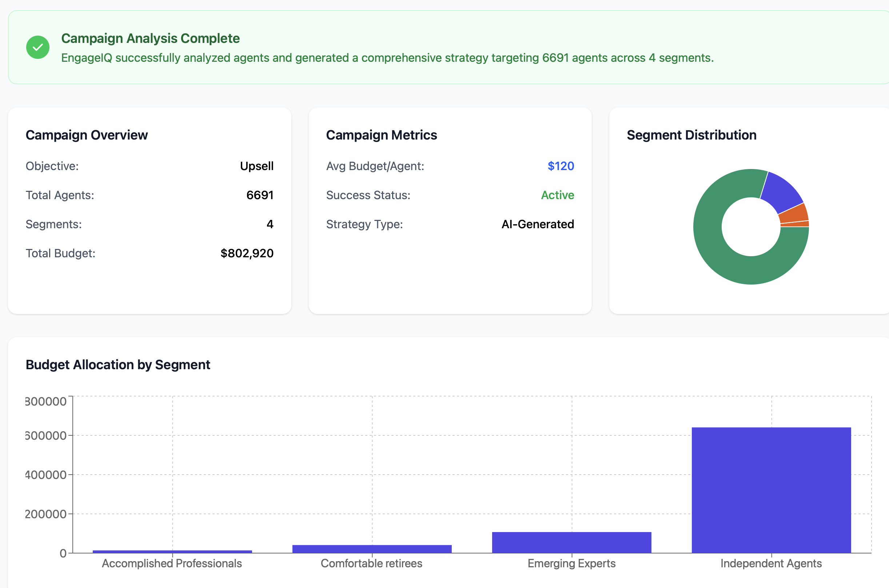Viewport: 889px width, 588px height.
Task: Click the Total Budget $802,920 value
Action: (247, 253)
